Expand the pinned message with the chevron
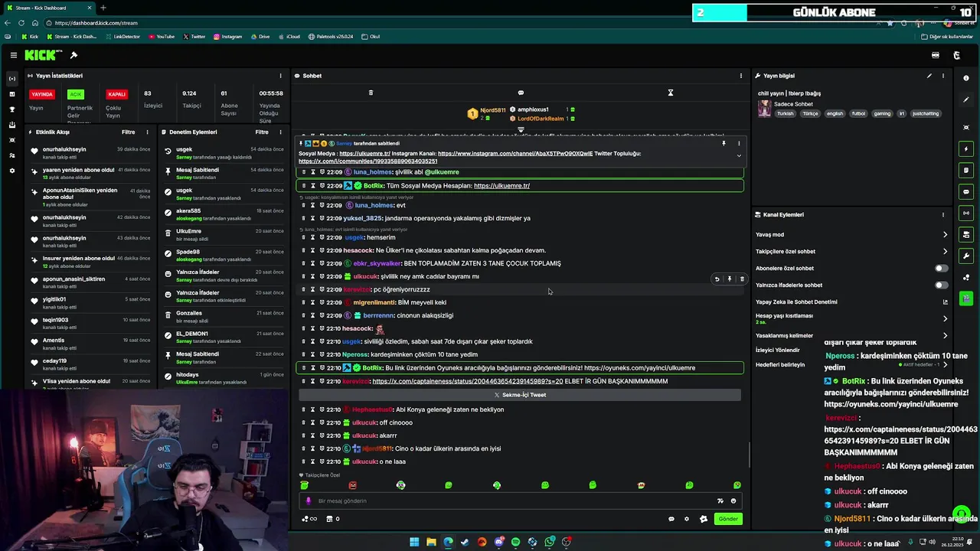 click(739, 155)
